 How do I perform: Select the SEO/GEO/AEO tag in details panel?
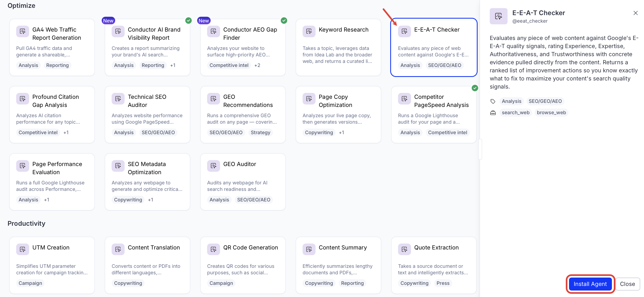545,101
